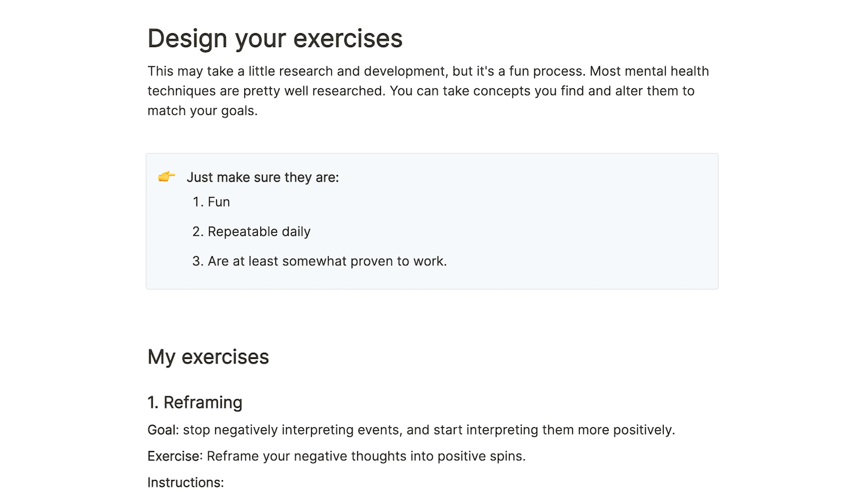
Task: Click the "Repeatable daily" list item
Action: point(259,231)
